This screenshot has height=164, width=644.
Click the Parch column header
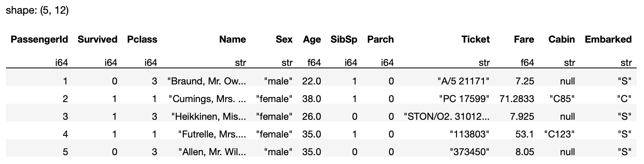(380, 39)
